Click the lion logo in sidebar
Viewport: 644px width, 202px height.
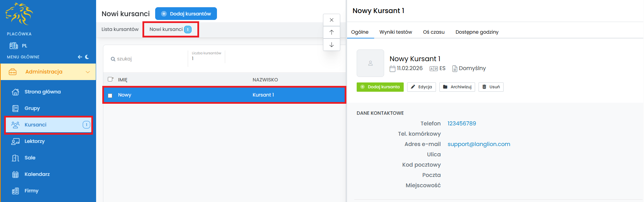19,14
